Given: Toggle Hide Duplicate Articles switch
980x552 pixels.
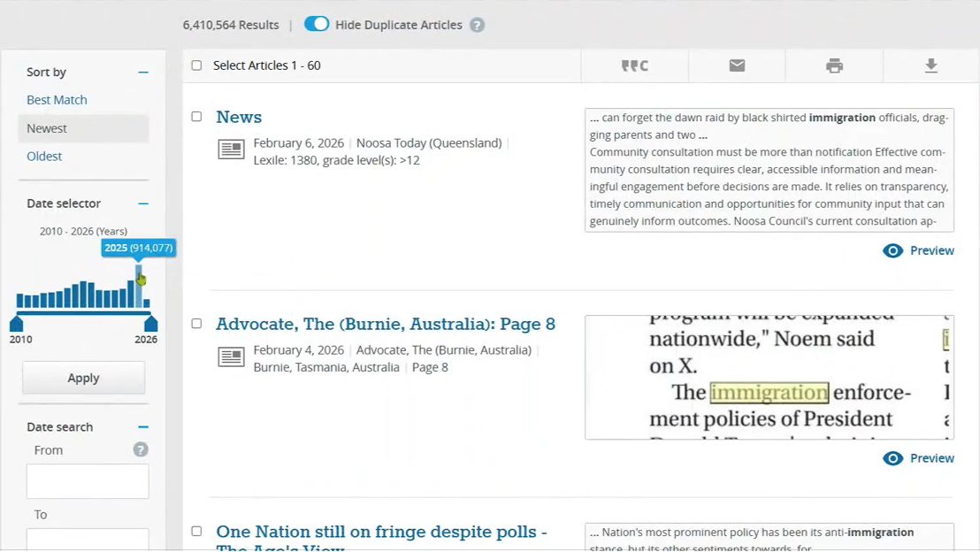Looking at the screenshot, I should pyautogui.click(x=317, y=25).
